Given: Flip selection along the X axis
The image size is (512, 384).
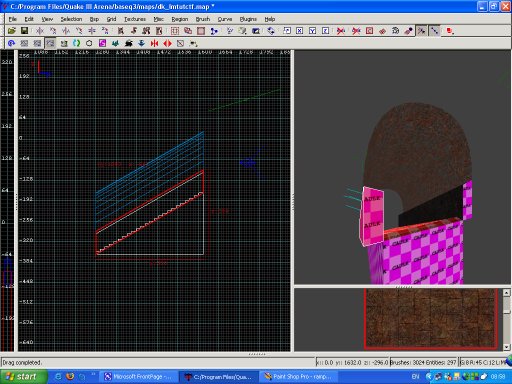Looking at the screenshot, I should [40, 31].
